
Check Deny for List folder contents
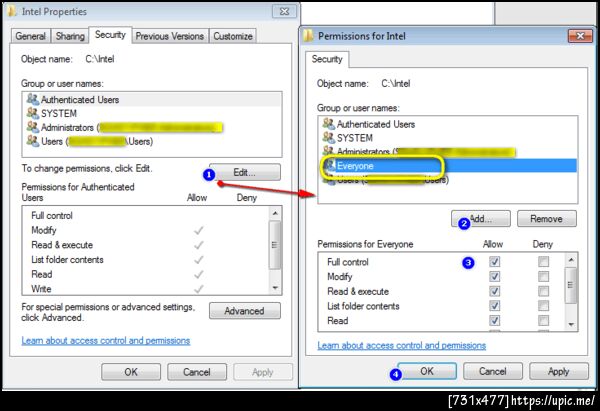(x=543, y=306)
